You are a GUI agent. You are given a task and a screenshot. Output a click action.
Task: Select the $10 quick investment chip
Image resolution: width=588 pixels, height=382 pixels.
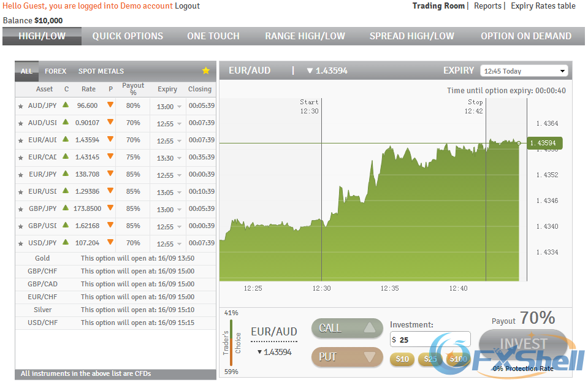point(402,359)
